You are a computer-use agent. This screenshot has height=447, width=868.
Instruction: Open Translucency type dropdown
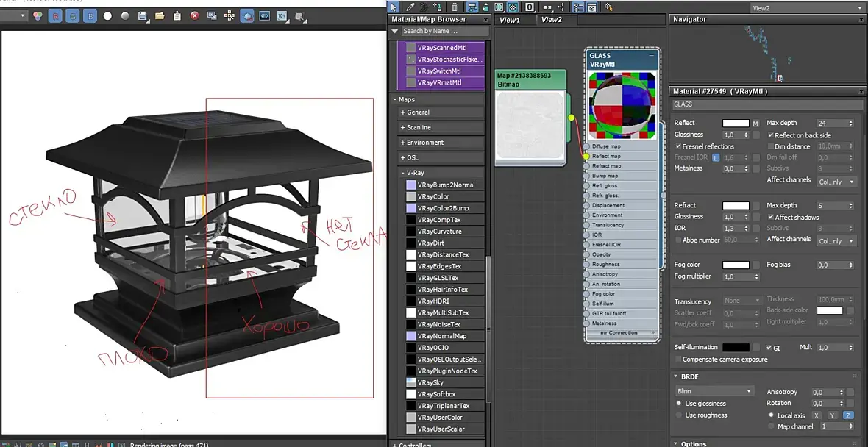[x=743, y=301]
